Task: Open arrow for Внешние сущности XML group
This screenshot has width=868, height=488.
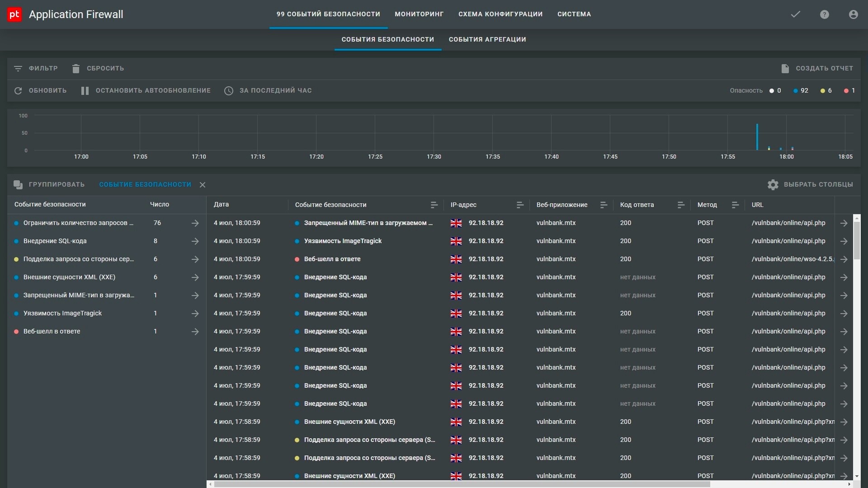Action: pos(195,277)
